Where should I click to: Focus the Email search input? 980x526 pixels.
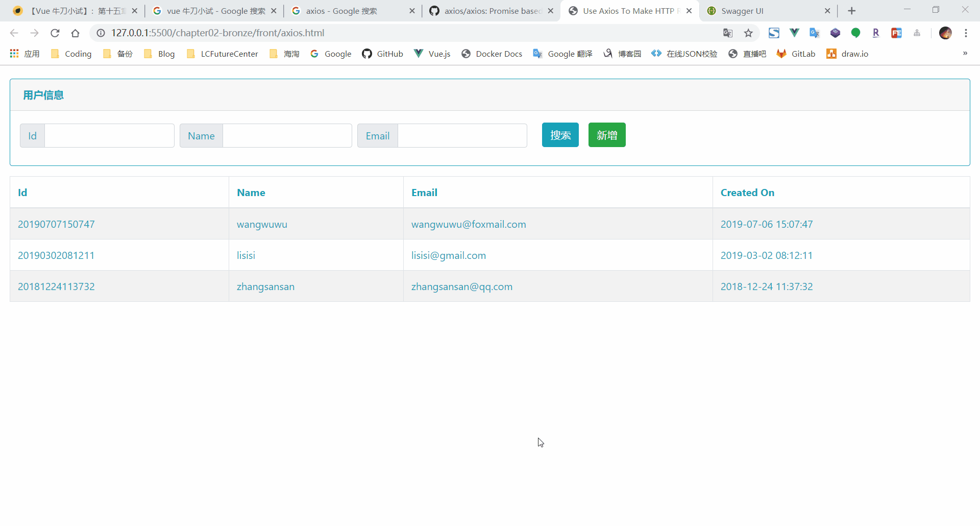pyautogui.click(x=462, y=136)
